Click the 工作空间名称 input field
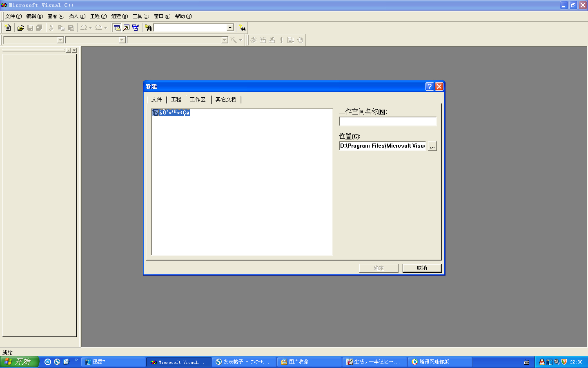This screenshot has height=368, width=588. pyautogui.click(x=388, y=121)
